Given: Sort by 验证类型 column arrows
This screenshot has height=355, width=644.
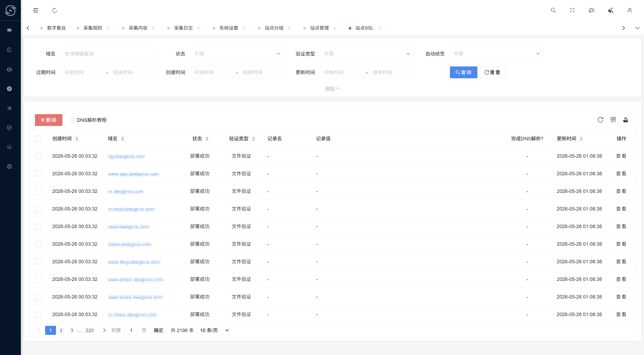Looking at the screenshot, I should (x=254, y=139).
